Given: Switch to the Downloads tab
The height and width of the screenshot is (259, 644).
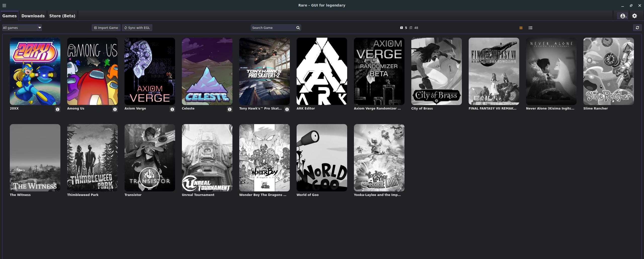Looking at the screenshot, I should (x=33, y=16).
